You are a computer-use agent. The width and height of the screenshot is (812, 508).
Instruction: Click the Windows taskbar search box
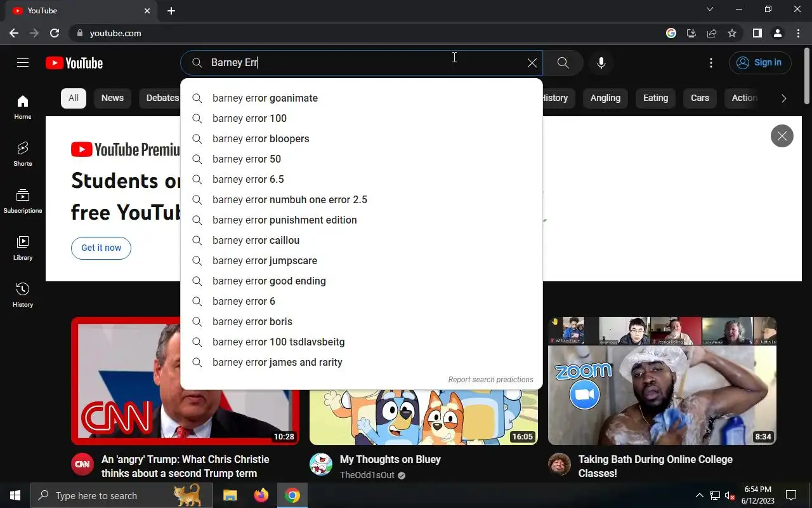tap(122, 495)
